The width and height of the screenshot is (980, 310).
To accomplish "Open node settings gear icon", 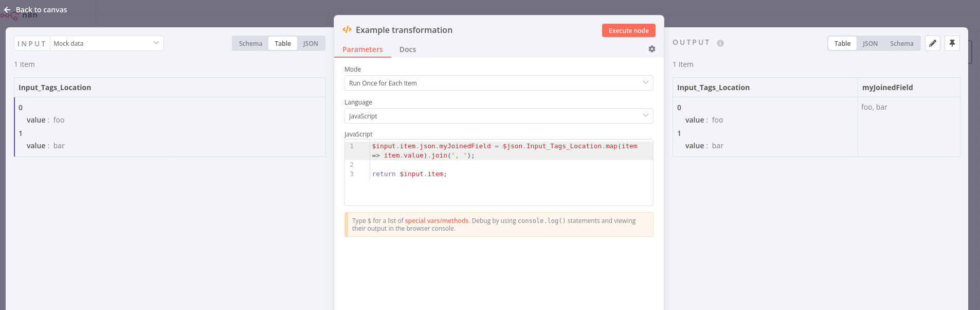I will [x=651, y=49].
